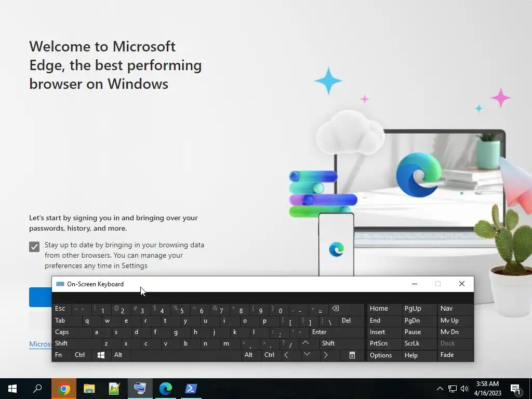Click the Nav key
The image size is (532, 399).
click(455, 309)
